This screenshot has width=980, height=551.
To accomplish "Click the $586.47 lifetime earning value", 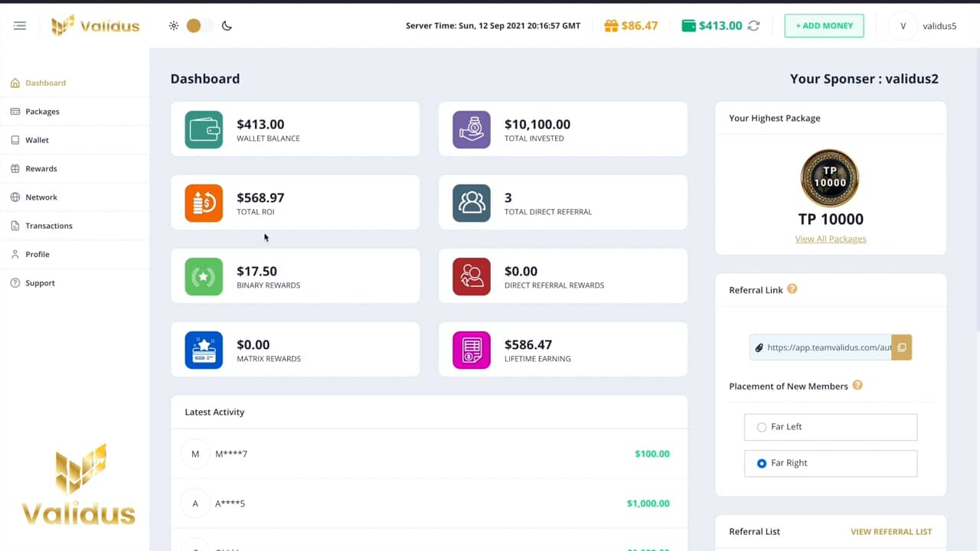I will pos(528,344).
